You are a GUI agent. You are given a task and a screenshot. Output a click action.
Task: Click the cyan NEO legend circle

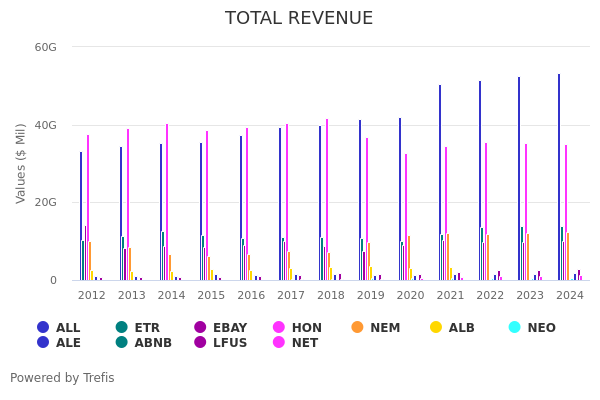click(515, 327)
